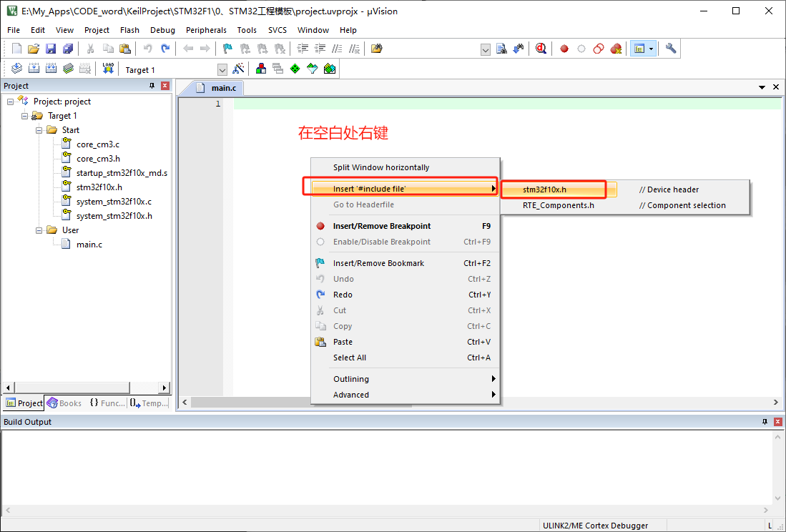Open the Project menu
Image resolution: width=786 pixels, height=532 pixels.
click(97, 30)
